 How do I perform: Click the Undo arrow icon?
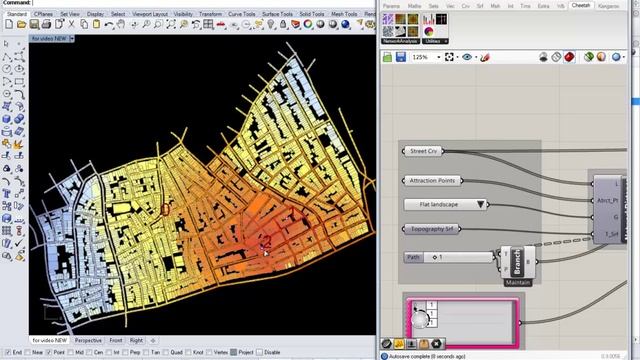click(x=109, y=24)
